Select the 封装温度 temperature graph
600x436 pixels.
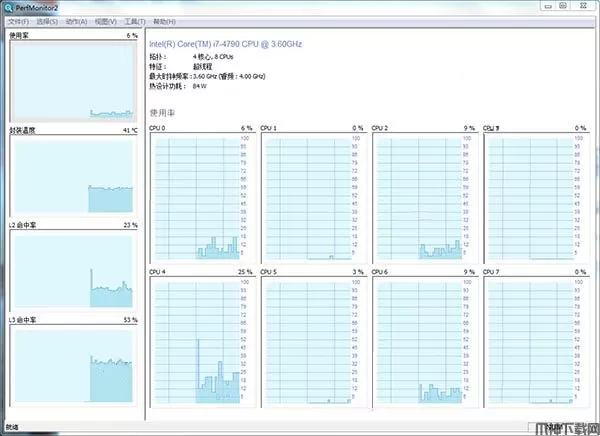pyautogui.click(x=71, y=174)
